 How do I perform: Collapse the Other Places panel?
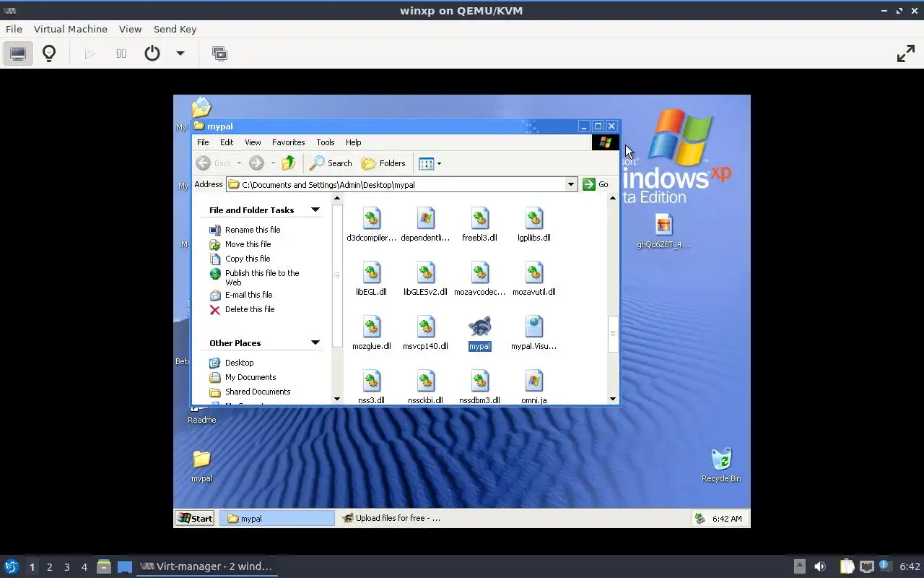315,343
